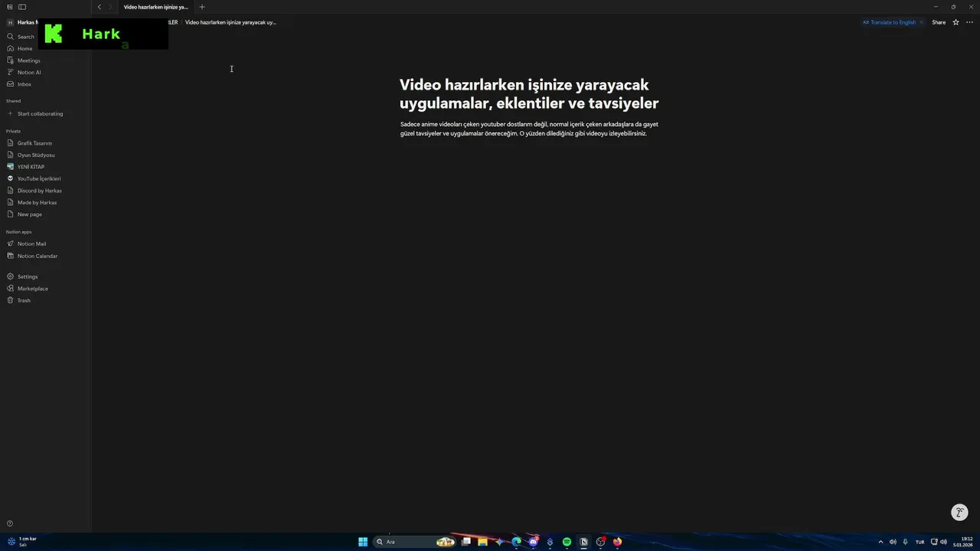Viewport: 980px width, 551px height.
Task: Open Spotify on the taskbar
Action: 567,542
